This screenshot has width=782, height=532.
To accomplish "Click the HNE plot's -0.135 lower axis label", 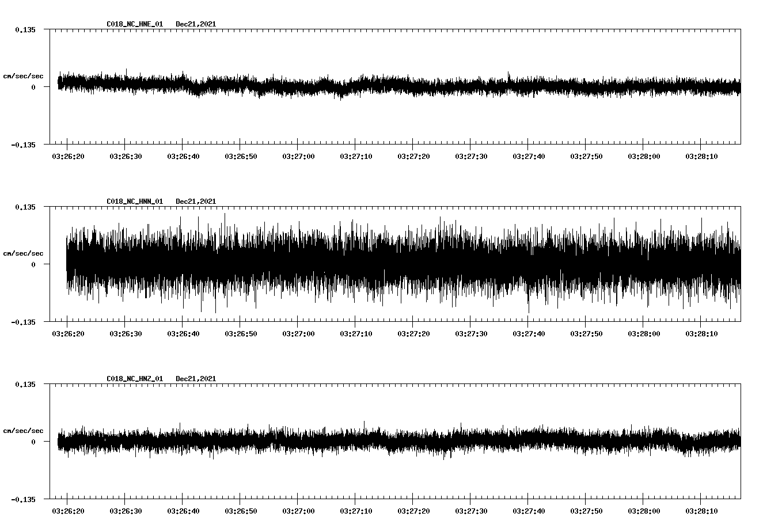I will (23, 145).
